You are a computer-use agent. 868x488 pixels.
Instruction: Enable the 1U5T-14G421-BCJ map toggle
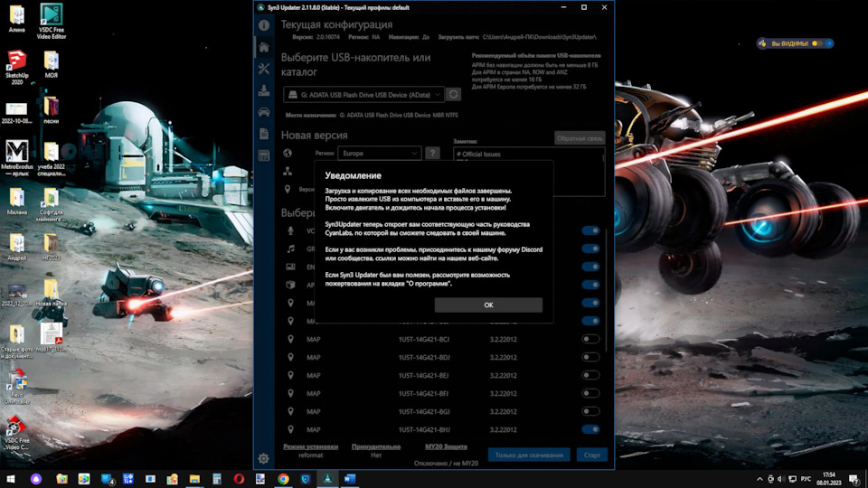coord(590,339)
